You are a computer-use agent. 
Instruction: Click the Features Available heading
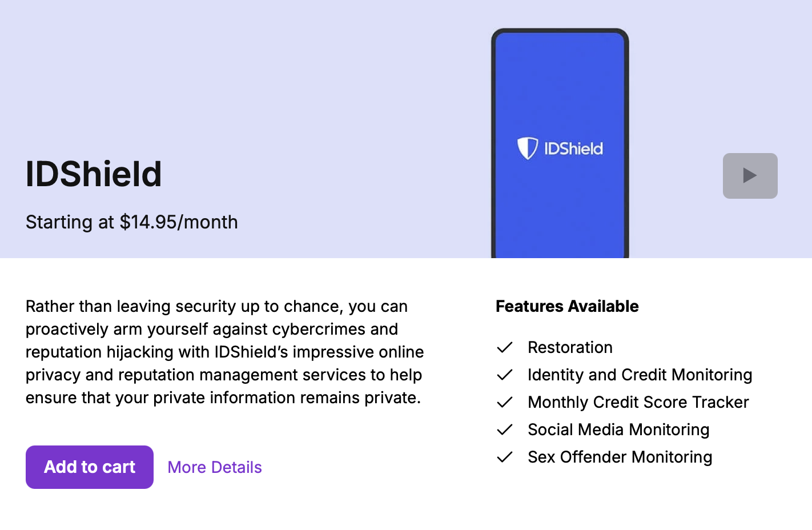[567, 306]
